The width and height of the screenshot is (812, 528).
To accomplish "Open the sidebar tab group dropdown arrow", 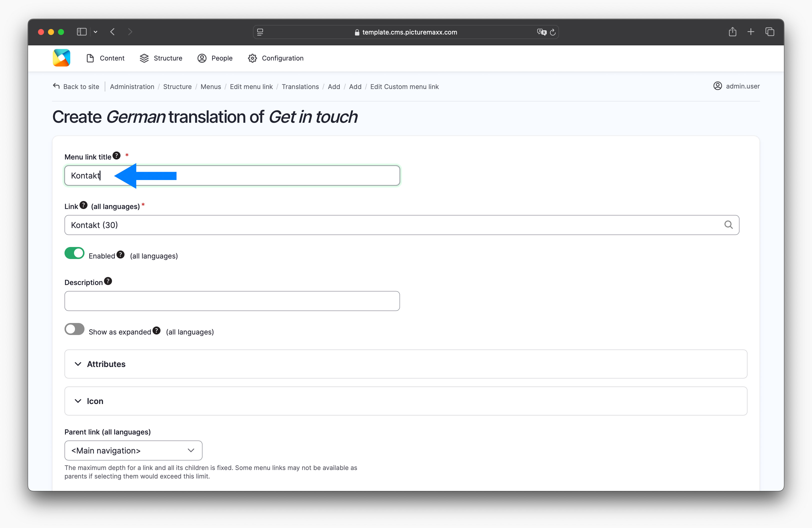I will coord(95,32).
